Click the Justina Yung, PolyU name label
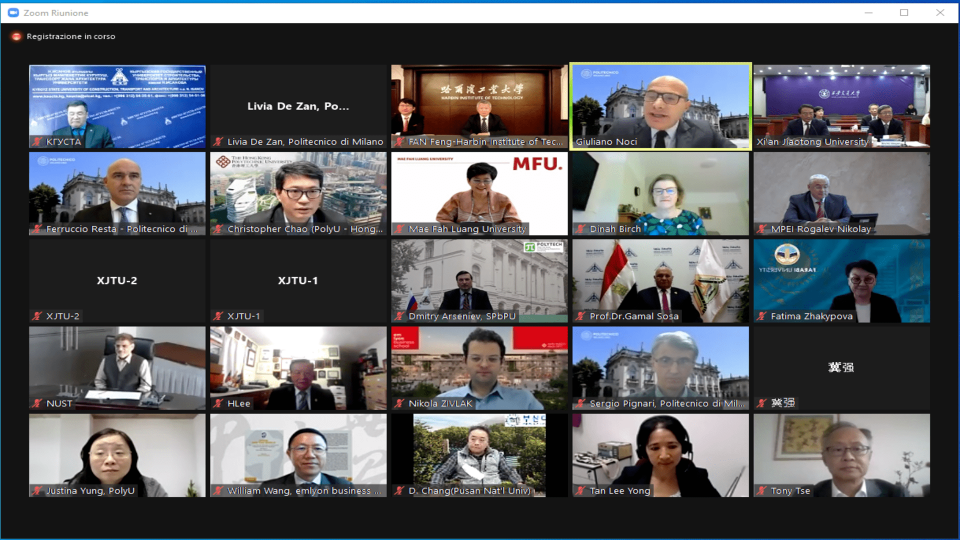The height and width of the screenshot is (540, 960). (90, 491)
